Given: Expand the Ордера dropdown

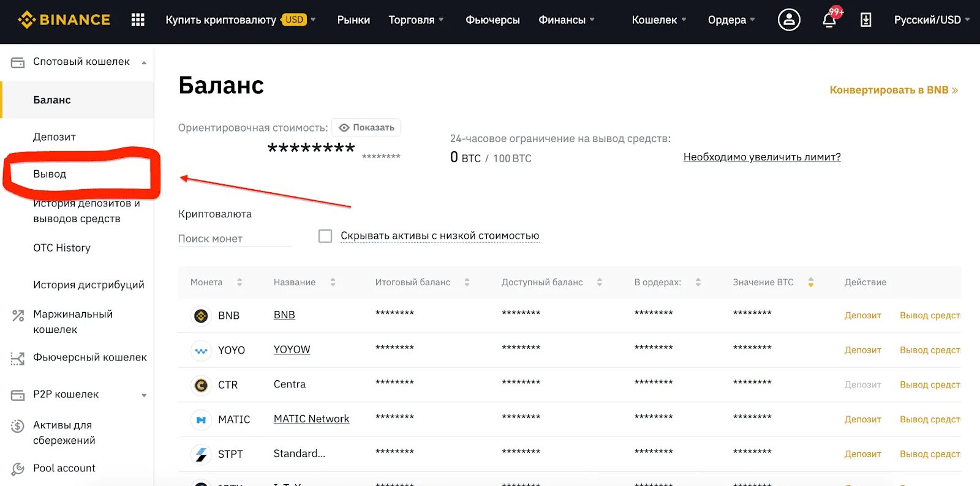Looking at the screenshot, I should click(731, 20).
